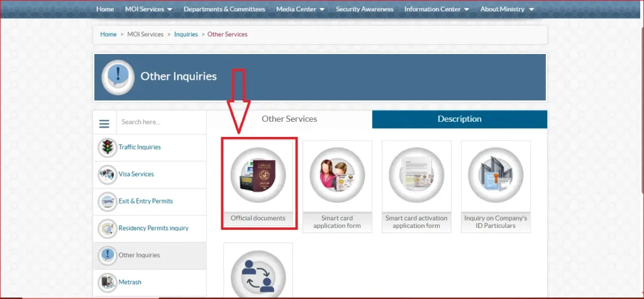Image resolution: width=644 pixels, height=299 pixels.
Task: Click the Visa Services sidebar icon
Action: tap(108, 175)
